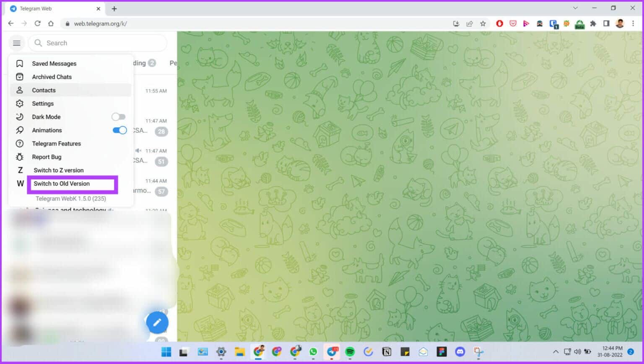Screen dimensions: 644x364
Task: Open the Windows Start menu
Action: (166, 352)
